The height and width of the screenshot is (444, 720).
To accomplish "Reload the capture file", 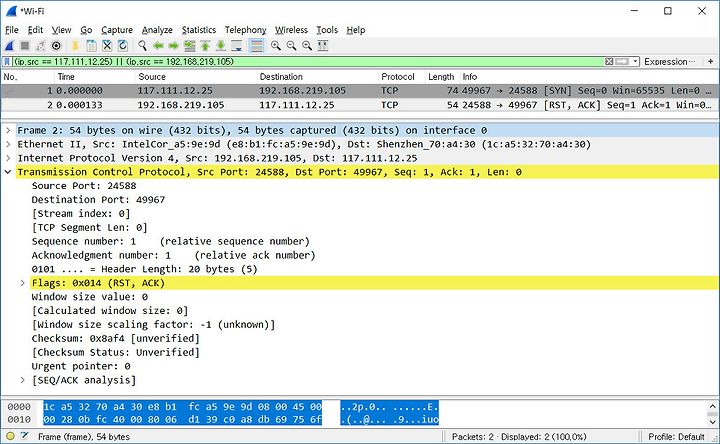I will 123,45.
